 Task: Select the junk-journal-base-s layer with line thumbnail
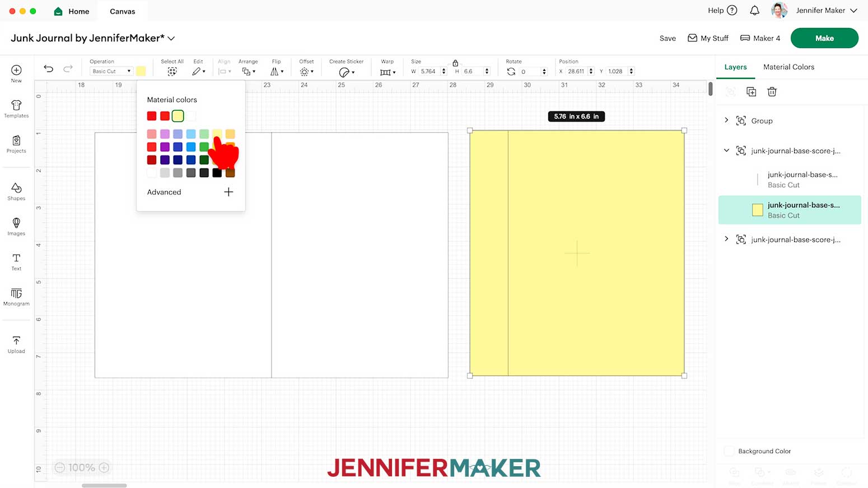pyautogui.click(x=790, y=180)
